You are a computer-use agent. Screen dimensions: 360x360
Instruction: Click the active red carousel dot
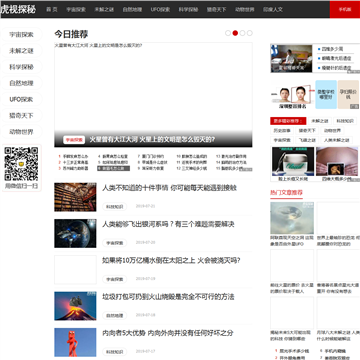click(x=235, y=33)
